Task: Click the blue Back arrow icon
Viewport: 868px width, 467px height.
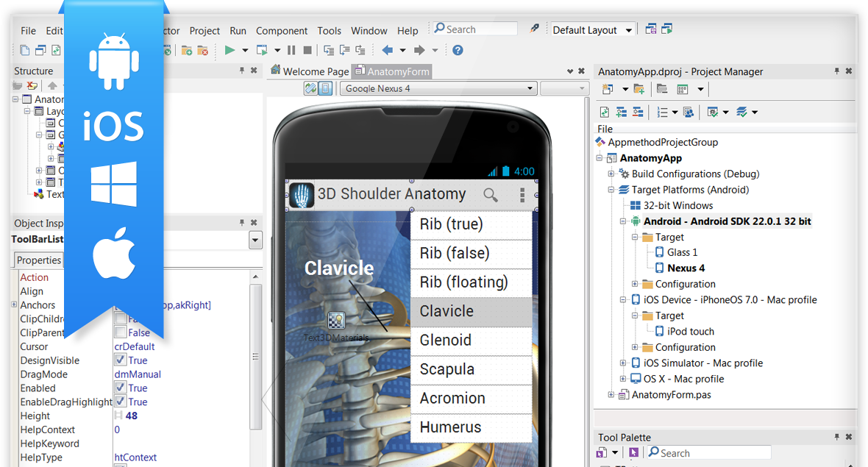Action: pos(388,50)
